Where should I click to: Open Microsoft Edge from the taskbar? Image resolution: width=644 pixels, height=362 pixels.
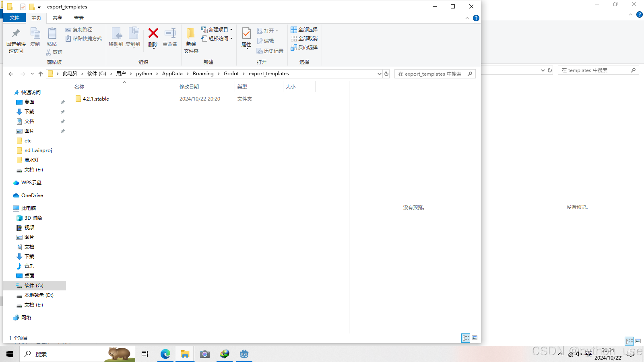(165, 354)
